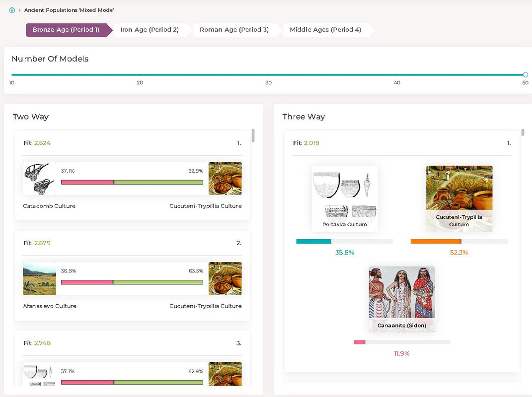The width and height of the screenshot is (532, 397).
Task: Click the 11.9% Canaanite percentage
Action: [402, 354]
